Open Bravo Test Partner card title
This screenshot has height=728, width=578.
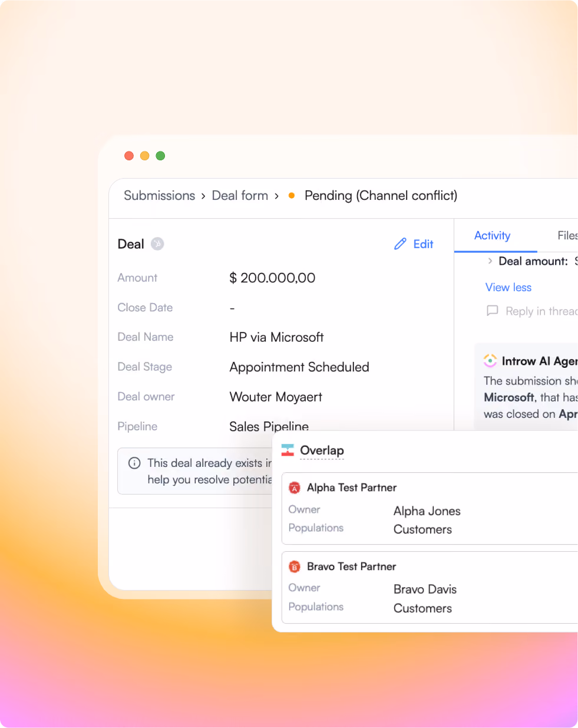(x=352, y=566)
